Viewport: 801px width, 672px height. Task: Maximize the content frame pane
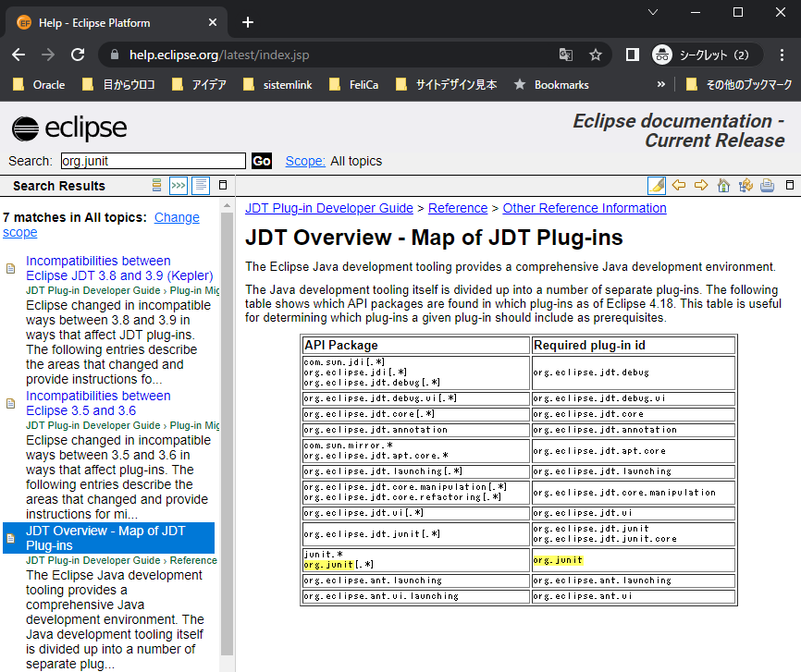(790, 185)
